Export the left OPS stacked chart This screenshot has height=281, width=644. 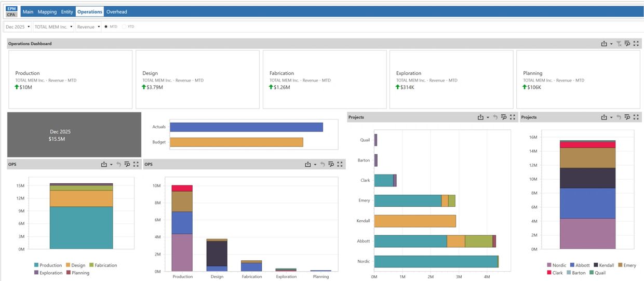pos(104,164)
